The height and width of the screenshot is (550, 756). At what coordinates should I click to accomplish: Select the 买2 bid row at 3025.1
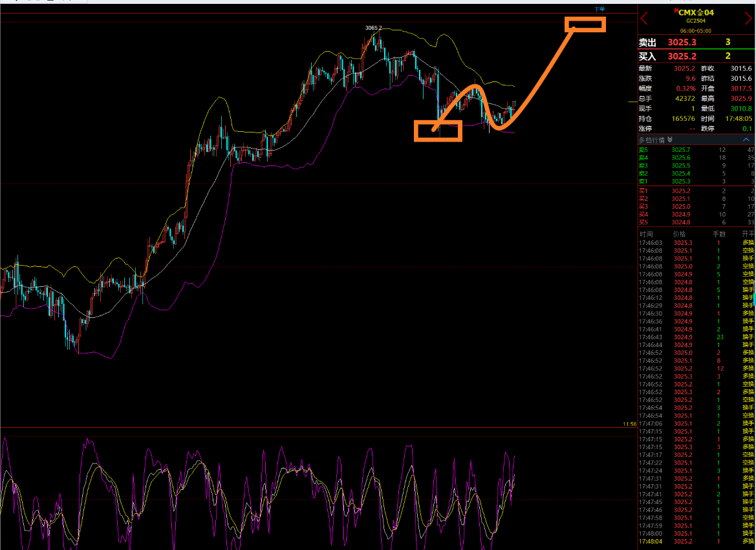click(x=697, y=198)
